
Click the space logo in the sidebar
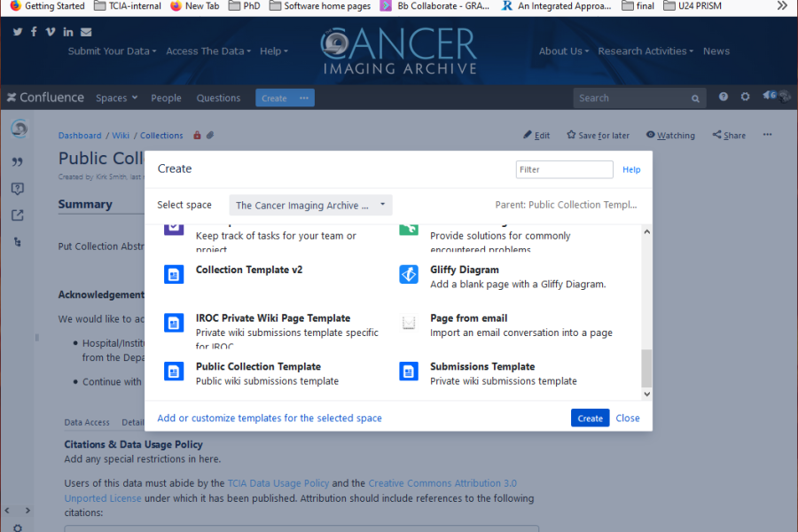pos(20,129)
